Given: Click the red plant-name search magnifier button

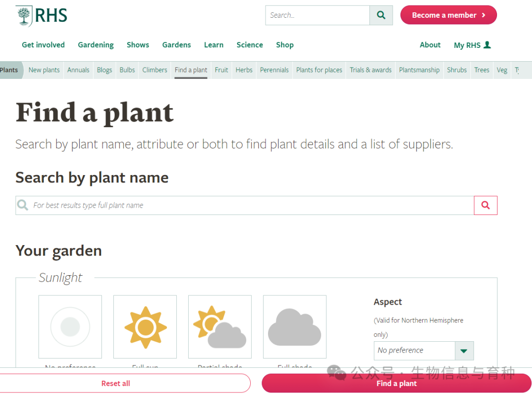Looking at the screenshot, I should coord(486,205).
